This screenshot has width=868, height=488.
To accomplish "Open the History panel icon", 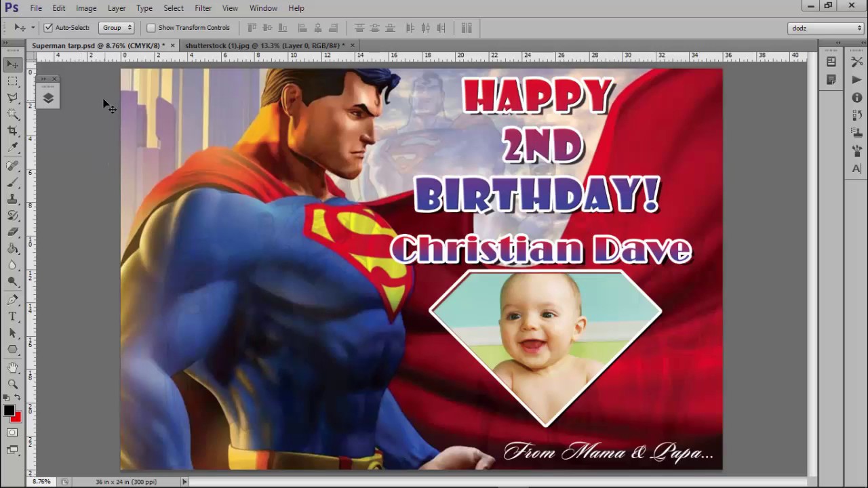I will 856,115.
